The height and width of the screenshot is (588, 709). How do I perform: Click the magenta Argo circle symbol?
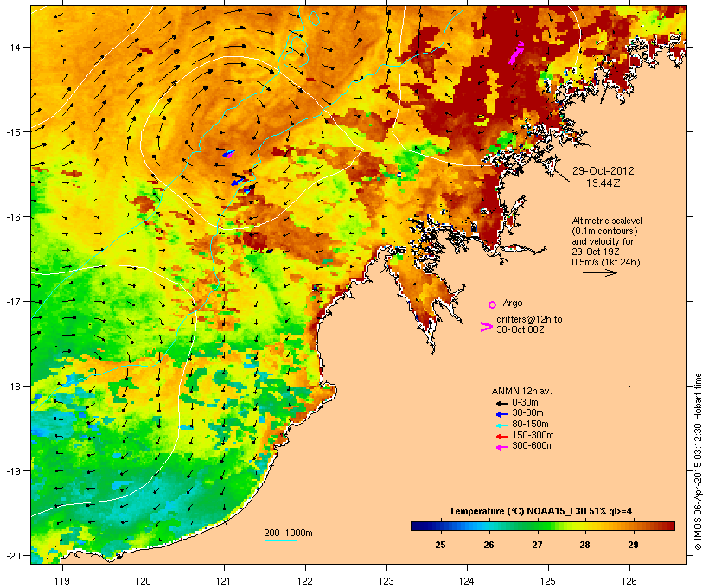point(493,304)
